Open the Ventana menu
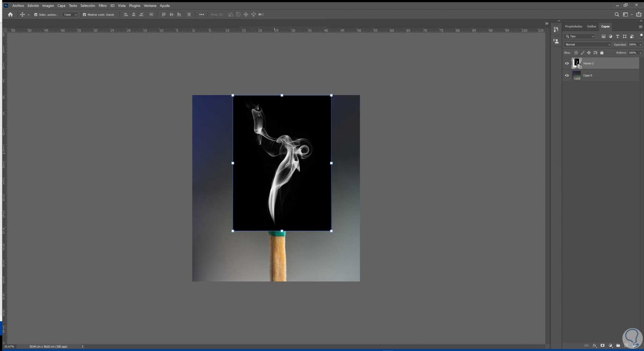 point(150,5)
